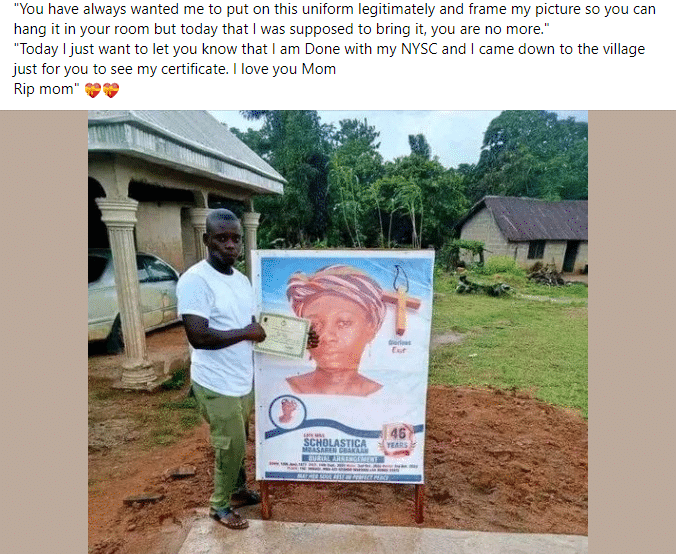Image resolution: width=676 pixels, height=554 pixels.
Task: Click the small circular inset photo on poster
Action: (288, 412)
